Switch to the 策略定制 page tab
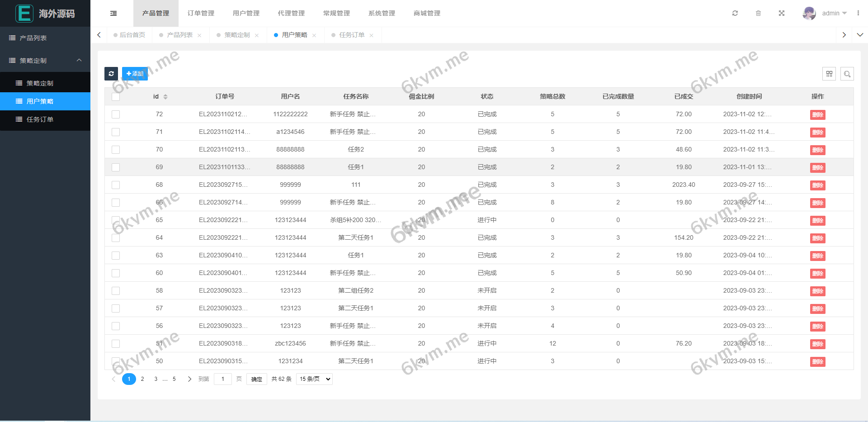 click(237, 35)
